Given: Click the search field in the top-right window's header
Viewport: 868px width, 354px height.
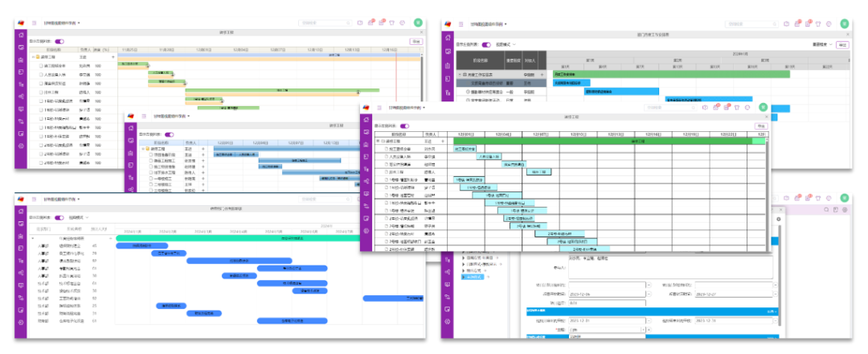Looking at the screenshot, I should pos(751,24).
